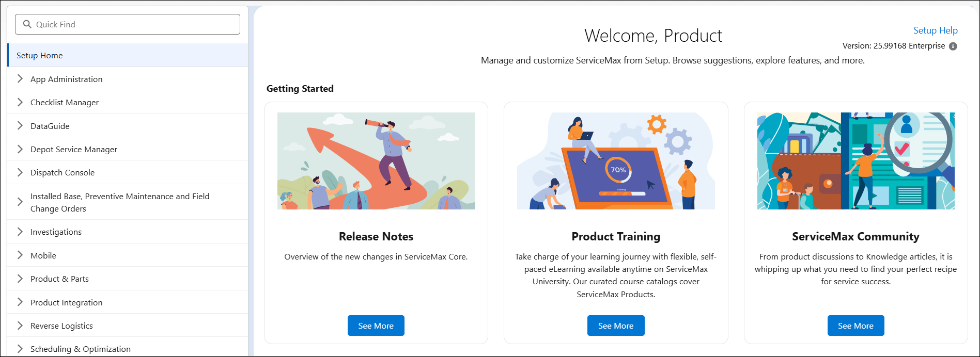Click the Quick Find search field

pyautogui.click(x=128, y=24)
